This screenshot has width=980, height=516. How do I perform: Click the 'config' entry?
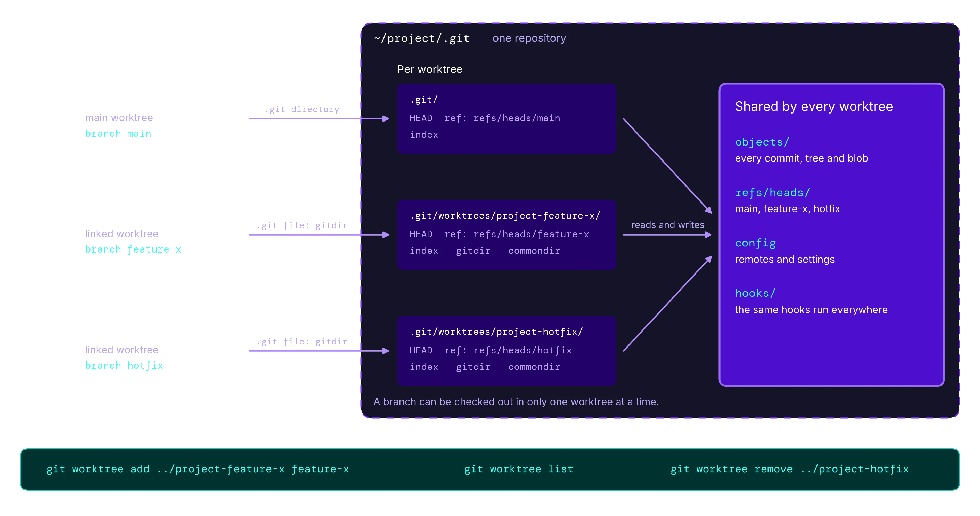click(x=755, y=243)
